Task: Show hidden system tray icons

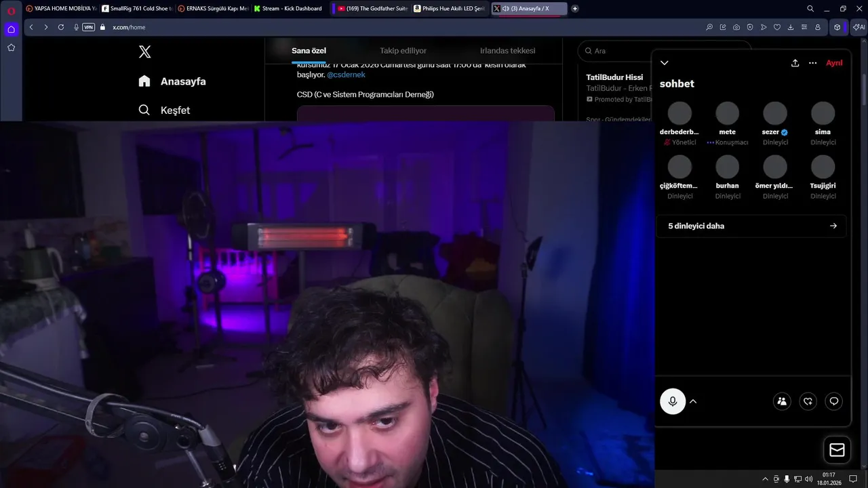Action: click(766, 479)
